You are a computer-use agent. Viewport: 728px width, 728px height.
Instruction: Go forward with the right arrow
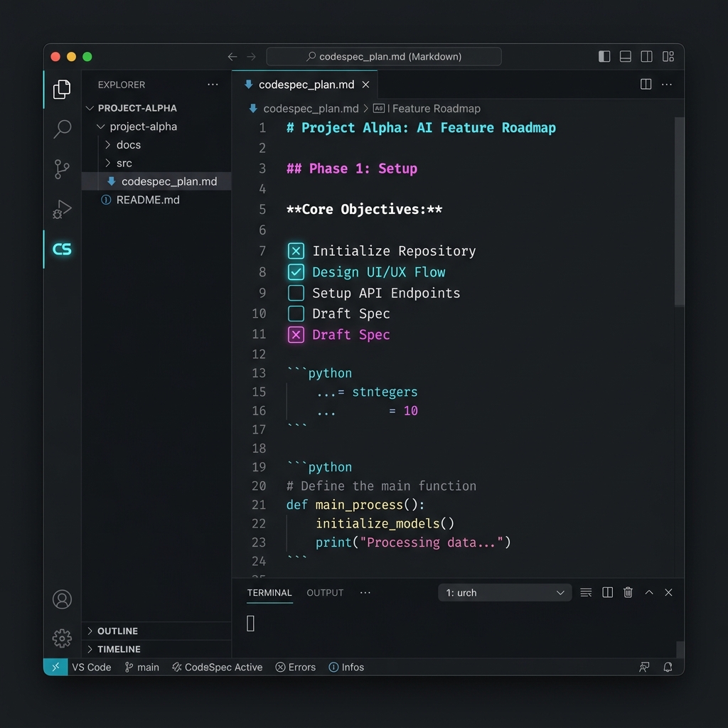[251, 57]
